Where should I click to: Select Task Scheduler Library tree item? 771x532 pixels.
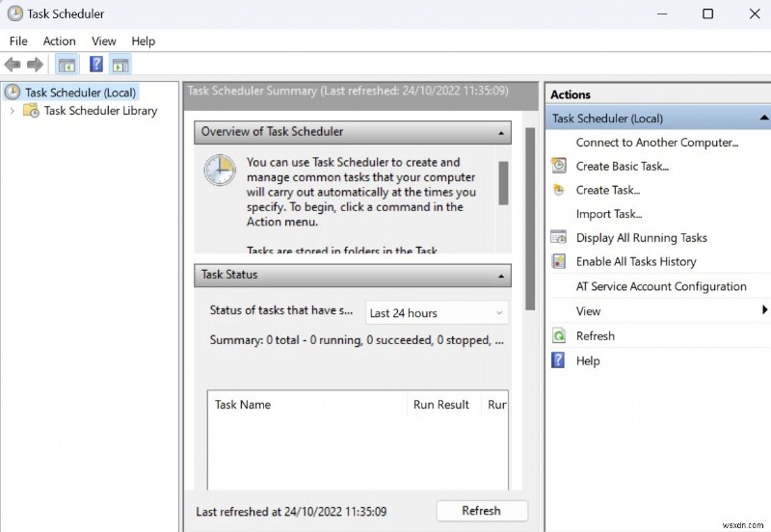[100, 111]
